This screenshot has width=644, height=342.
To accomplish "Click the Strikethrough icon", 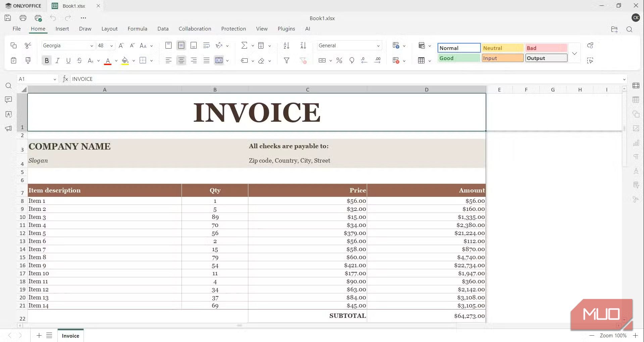I will click(79, 60).
